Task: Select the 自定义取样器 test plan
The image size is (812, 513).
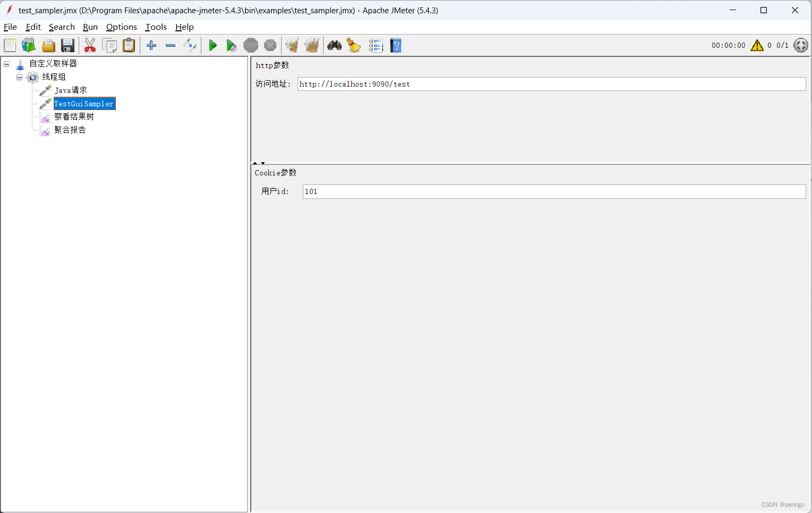Action: (53, 64)
